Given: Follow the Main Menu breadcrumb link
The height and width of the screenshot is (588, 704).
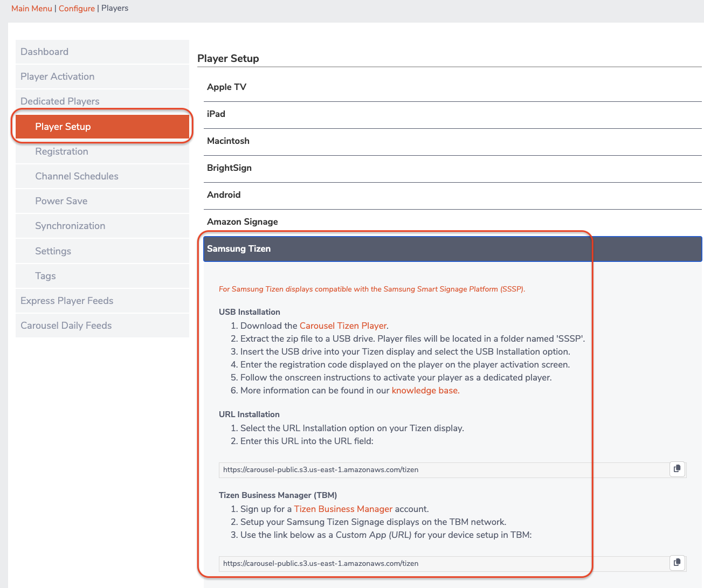Looking at the screenshot, I should click(32, 8).
